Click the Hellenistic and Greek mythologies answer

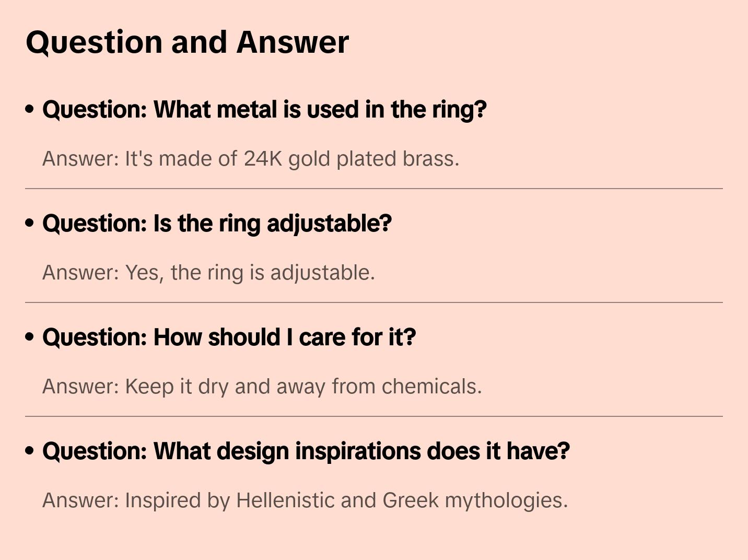click(305, 500)
